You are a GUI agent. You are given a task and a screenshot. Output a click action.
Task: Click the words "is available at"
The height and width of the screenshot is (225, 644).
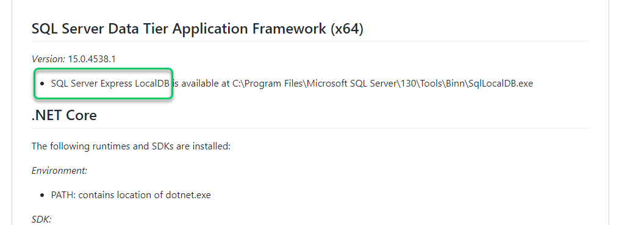(201, 84)
